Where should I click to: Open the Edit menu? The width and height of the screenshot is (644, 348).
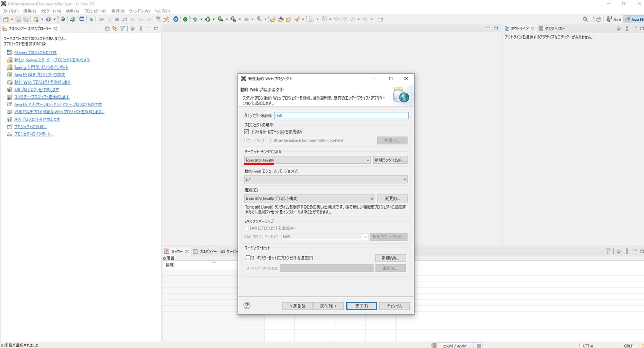click(30, 11)
